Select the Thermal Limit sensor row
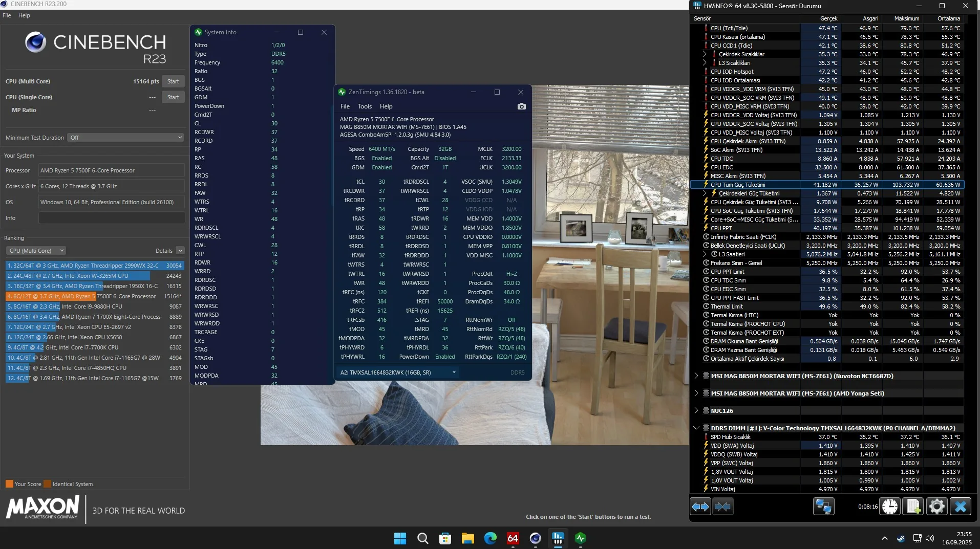 pyautogui.click(x=827, y=306)
